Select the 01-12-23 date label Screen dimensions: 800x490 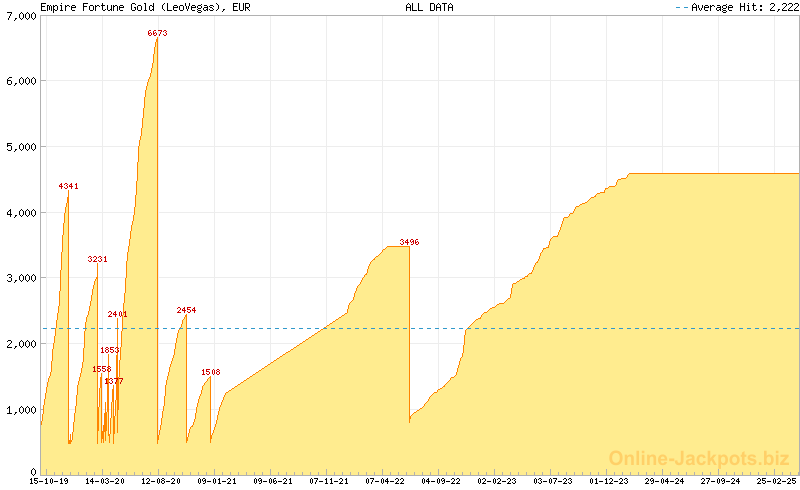point(609,481)
